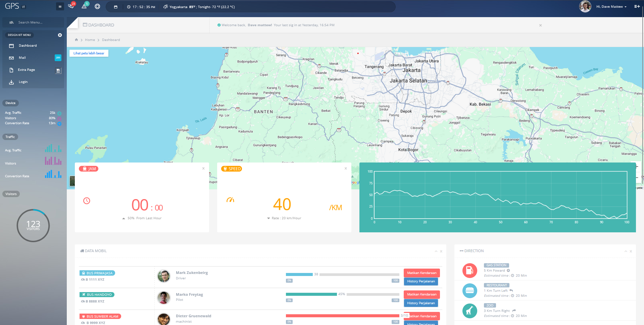Click the calendar icon in top bar
644x325 pixels.
tap(116, 7)
